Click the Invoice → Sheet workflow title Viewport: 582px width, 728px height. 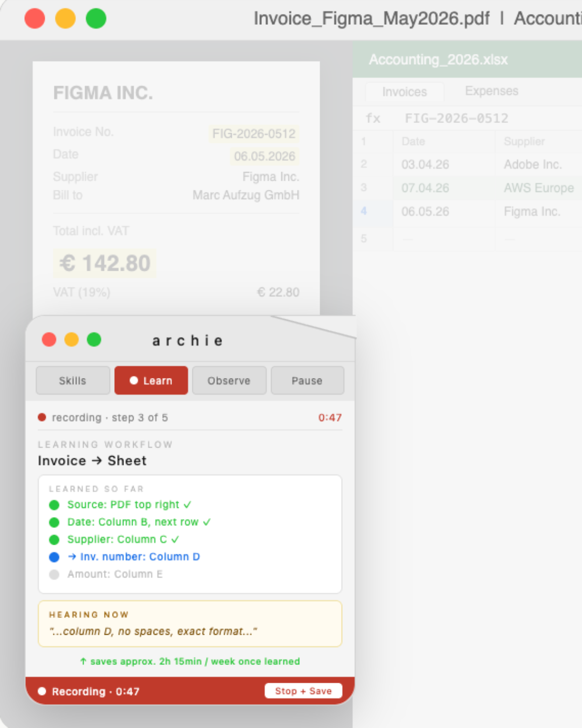[x=92, y=461]
